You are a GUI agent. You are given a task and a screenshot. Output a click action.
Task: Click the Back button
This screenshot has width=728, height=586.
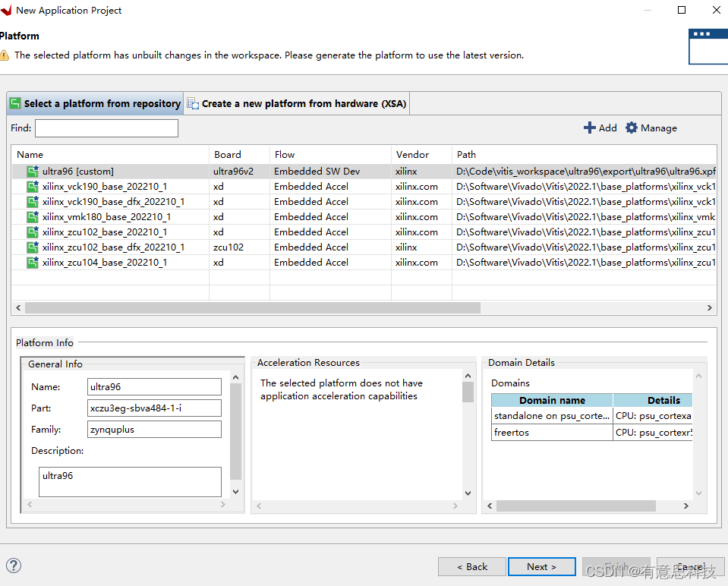471,567
